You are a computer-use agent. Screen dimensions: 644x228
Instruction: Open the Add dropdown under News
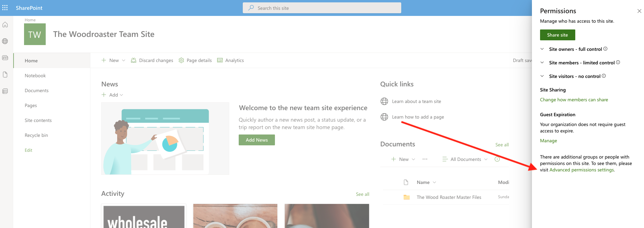pos(112,95)
